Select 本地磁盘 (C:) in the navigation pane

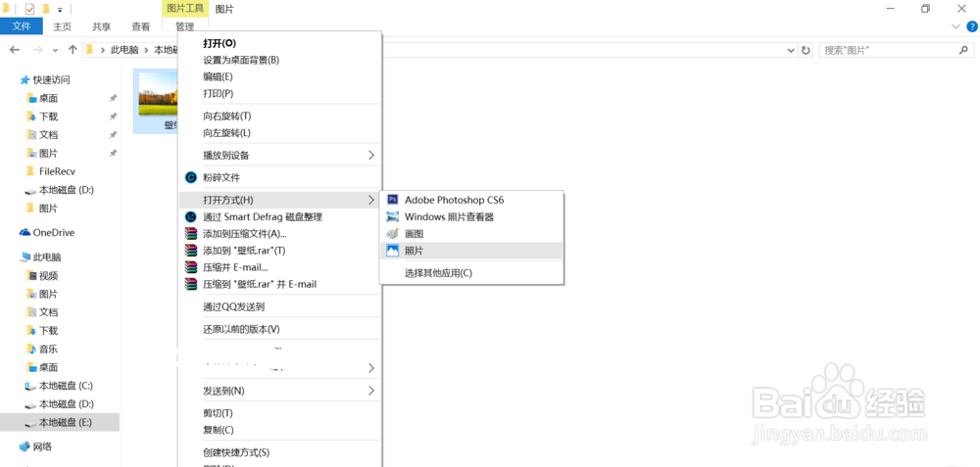pos(65,386)
